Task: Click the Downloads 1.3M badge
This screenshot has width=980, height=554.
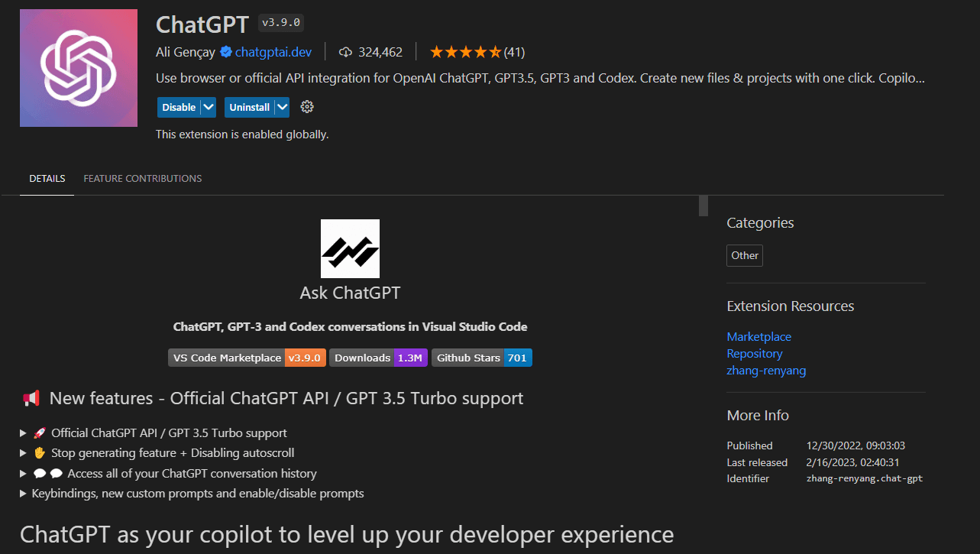Action: [378, 358]
